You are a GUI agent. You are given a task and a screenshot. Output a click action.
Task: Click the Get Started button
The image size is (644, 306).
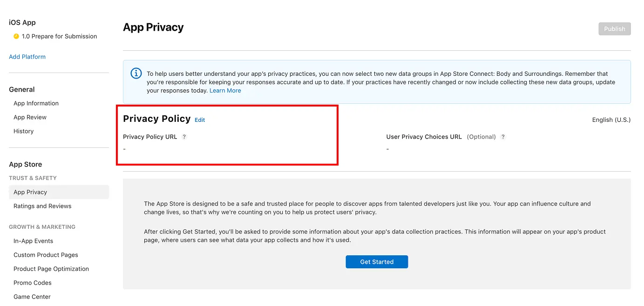tap(377, 262)
